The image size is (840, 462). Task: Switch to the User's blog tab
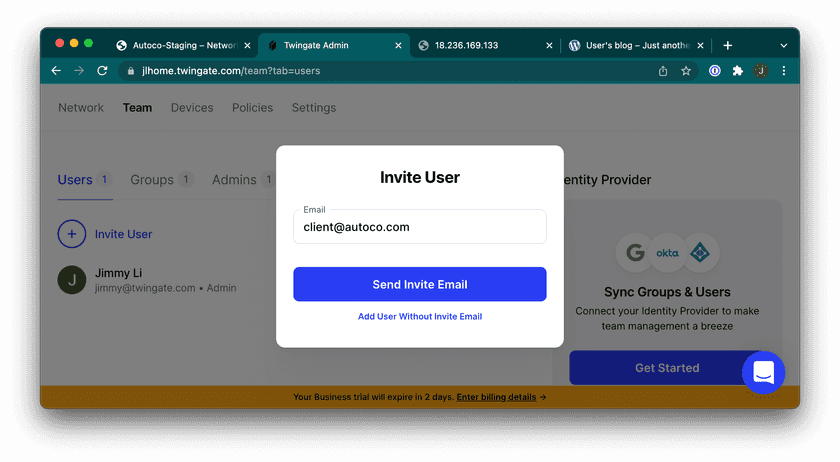click(x=630, y=45)
